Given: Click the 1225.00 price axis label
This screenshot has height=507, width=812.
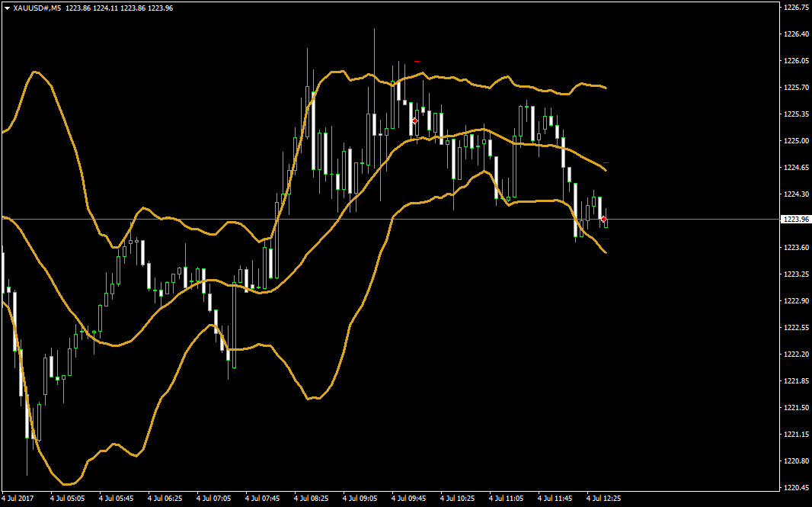Looking at the screenshot, I should [x=796, y=141].
